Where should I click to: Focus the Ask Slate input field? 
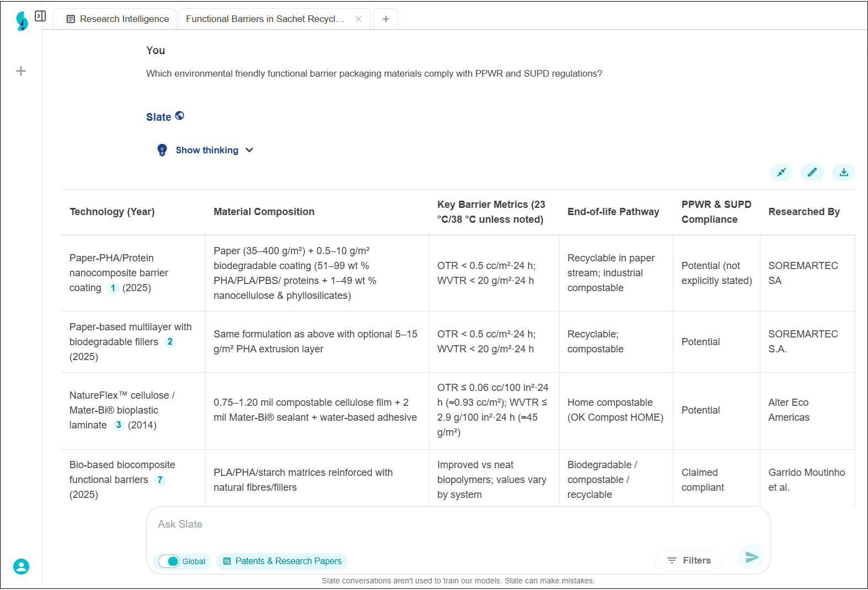tap(458, 524)
